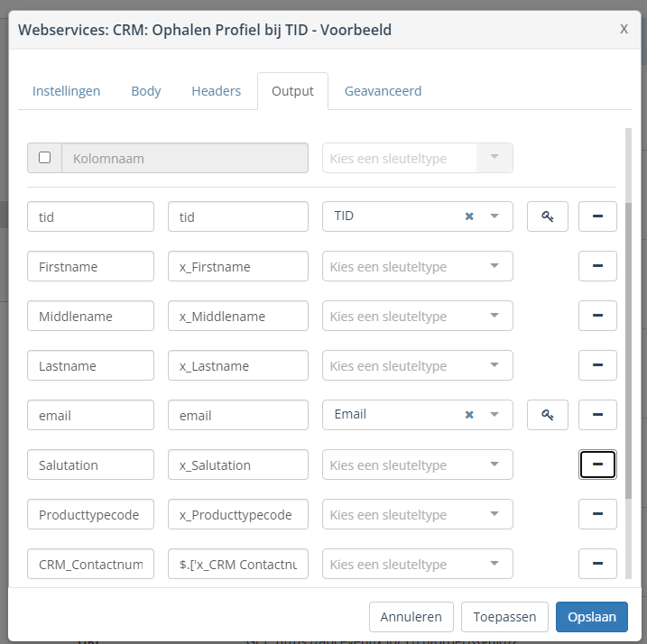647x644 pixels.
Task: Open key type dropdown for Salutation row
Action: click(x=494, y=465)
